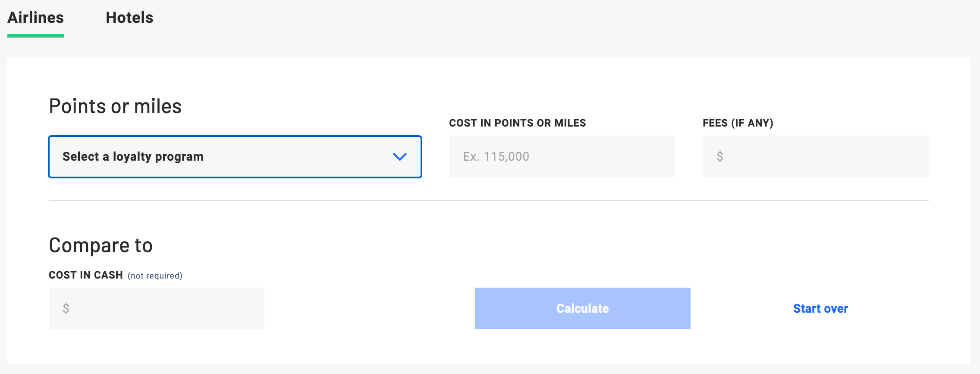Click the COST IN POINTS OR MILES label
Screen dimensions: 980x374
[x=517, y=123]
